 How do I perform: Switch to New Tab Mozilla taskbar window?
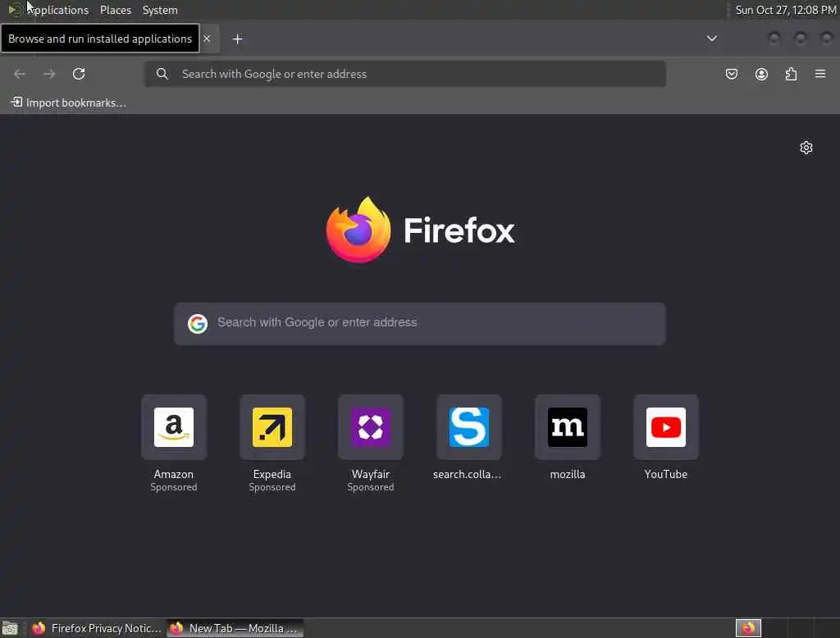[235, 628]
